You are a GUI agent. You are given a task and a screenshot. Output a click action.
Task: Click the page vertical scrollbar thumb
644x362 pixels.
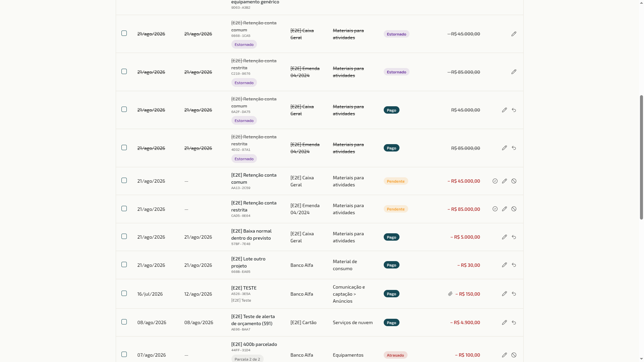tap(641, 157)
